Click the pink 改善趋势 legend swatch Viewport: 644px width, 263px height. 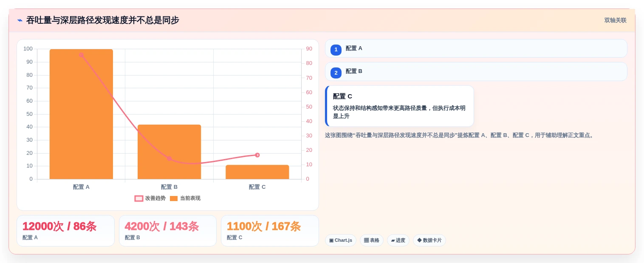(x=139, y=199)
